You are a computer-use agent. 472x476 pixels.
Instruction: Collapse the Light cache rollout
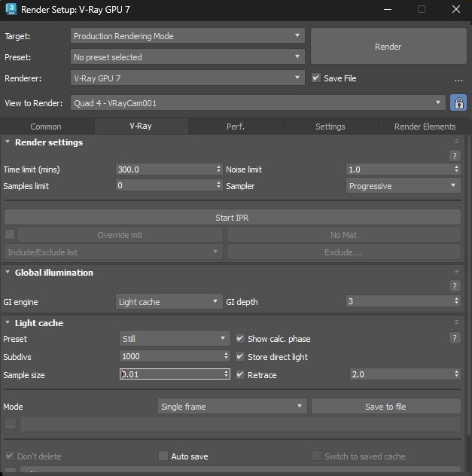[x=8, y=323]
